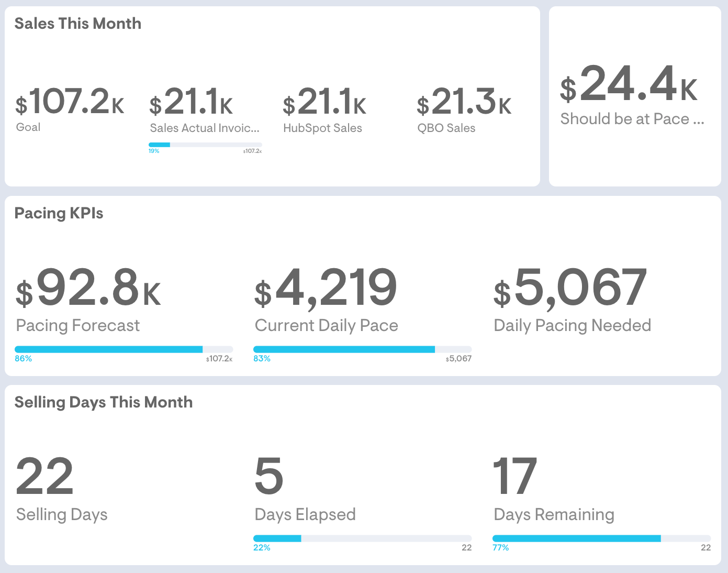
Task: Select the 83% percentage label
Action: 262,359
